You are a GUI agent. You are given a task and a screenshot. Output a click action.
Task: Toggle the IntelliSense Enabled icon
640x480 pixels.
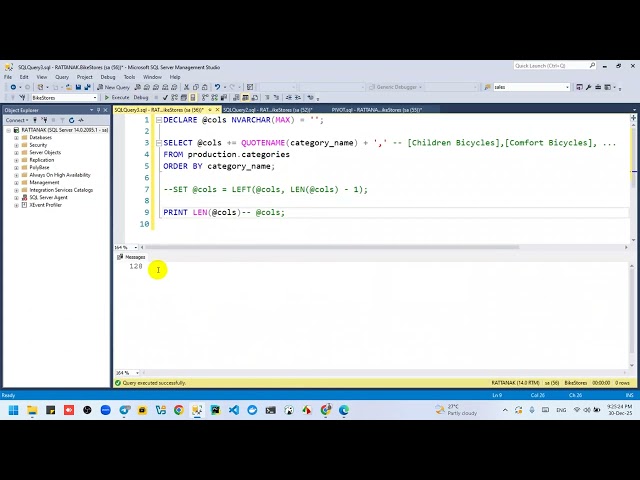click(193, 98)
